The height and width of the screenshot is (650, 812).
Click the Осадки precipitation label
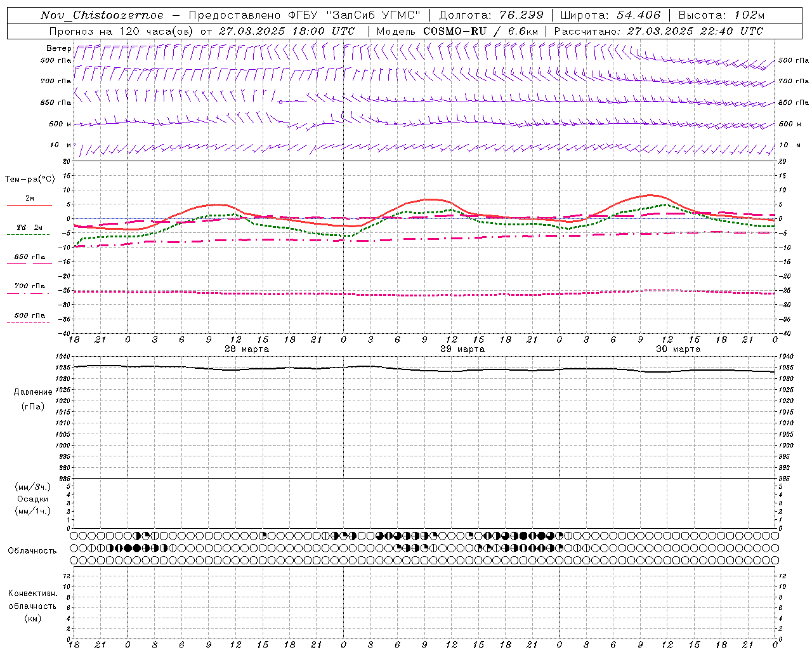(33, 499)
